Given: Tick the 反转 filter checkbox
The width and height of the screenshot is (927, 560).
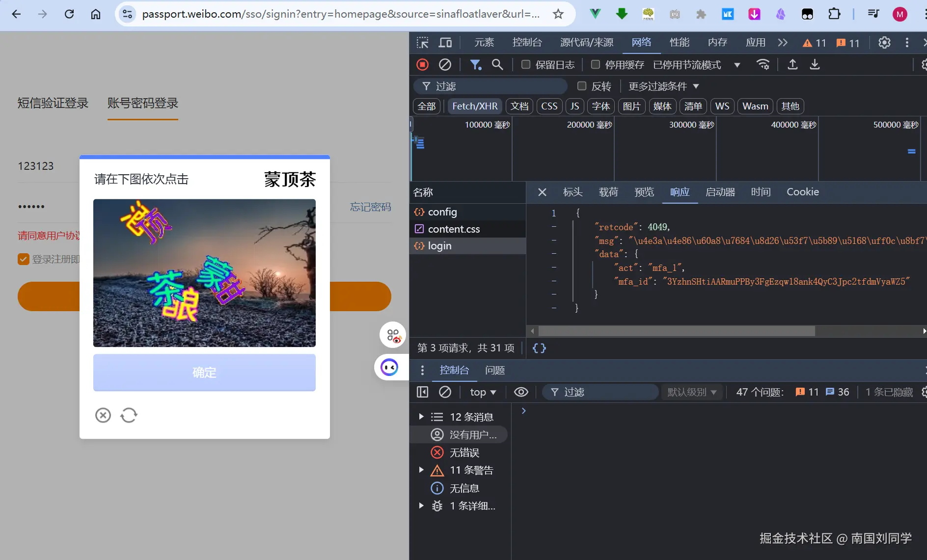Looking at the screenshot, I should (x=582, y=86).
